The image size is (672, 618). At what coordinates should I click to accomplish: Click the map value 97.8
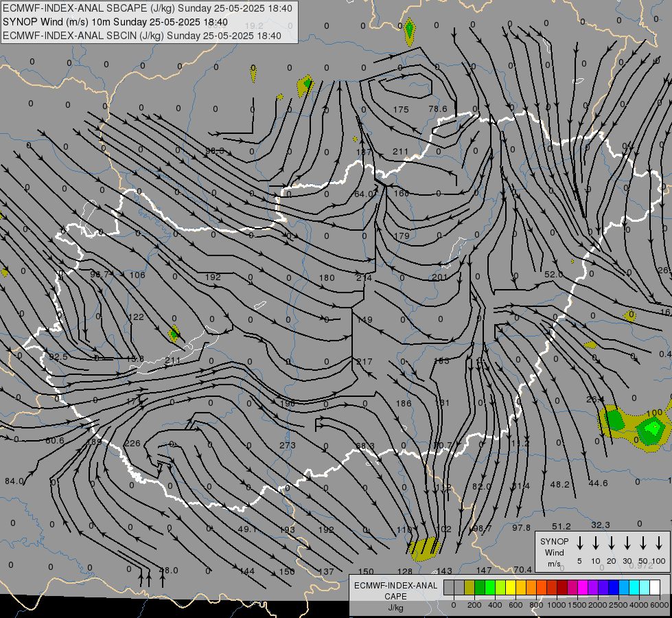click(x=521, y=528)
